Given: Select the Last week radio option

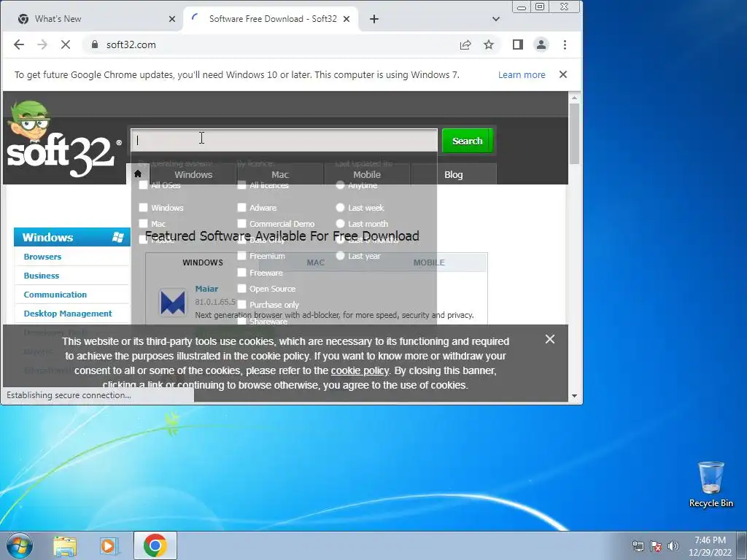Looking at the screenshot, I should tap(340, 208).
